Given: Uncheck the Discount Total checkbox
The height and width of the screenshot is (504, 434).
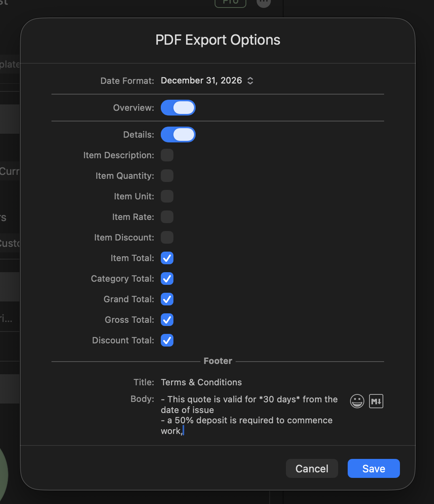Looking at the screenshot, I should 167,340.
